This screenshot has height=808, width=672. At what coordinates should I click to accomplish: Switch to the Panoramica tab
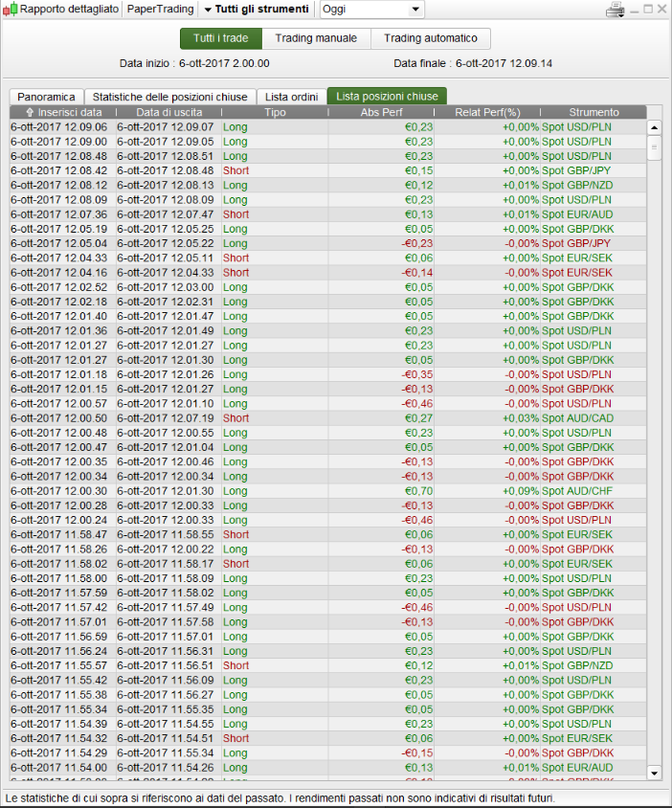(46, 97)
